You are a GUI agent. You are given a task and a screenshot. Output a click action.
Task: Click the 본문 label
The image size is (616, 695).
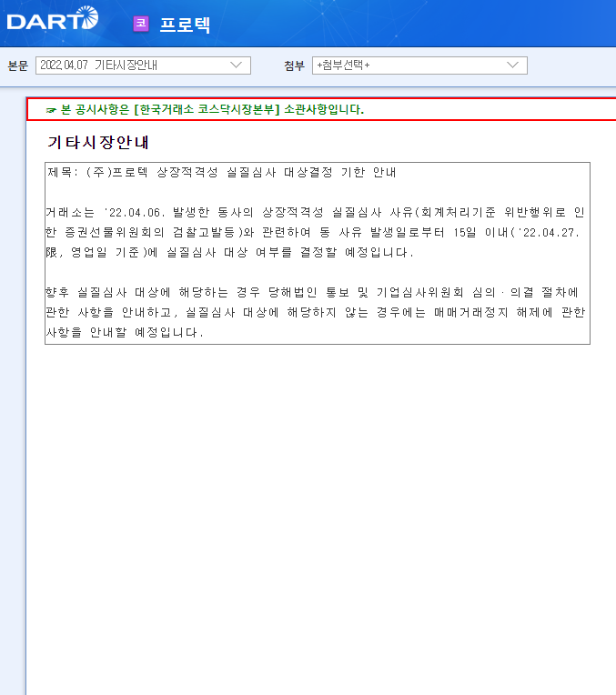pos(17,65)
